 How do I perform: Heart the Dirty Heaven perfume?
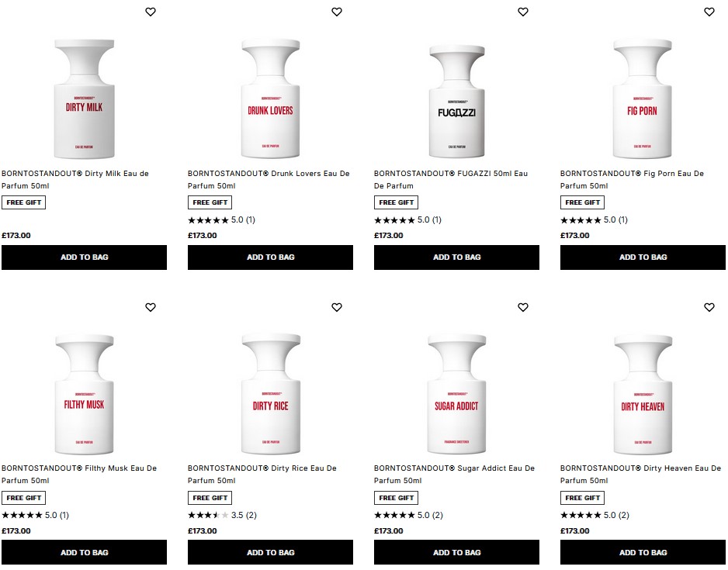[x=709, y=307]
